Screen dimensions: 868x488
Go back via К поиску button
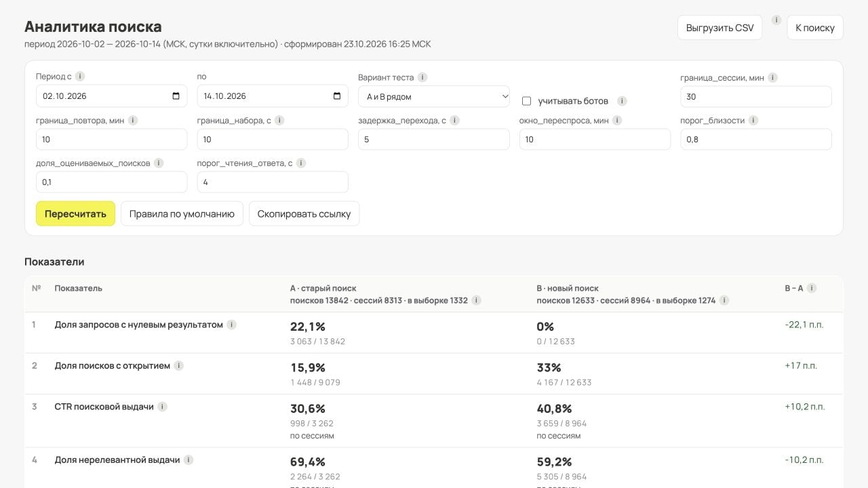[815, 28]
